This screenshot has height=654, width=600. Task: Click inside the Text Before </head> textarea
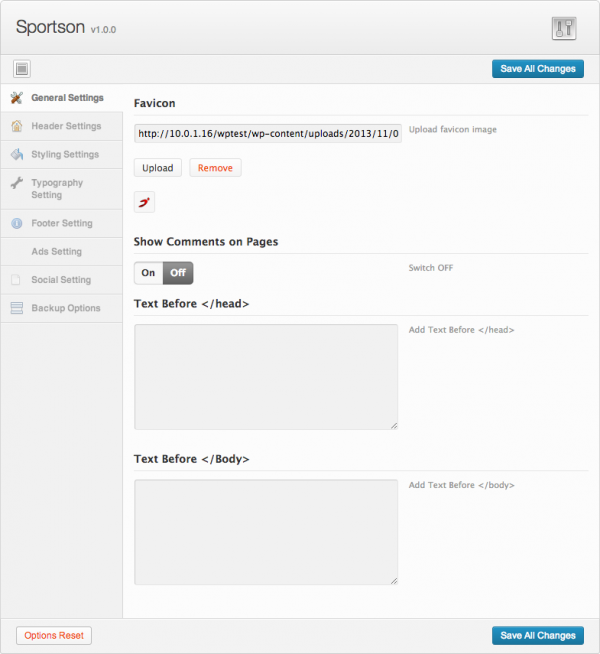coord(266,377)
